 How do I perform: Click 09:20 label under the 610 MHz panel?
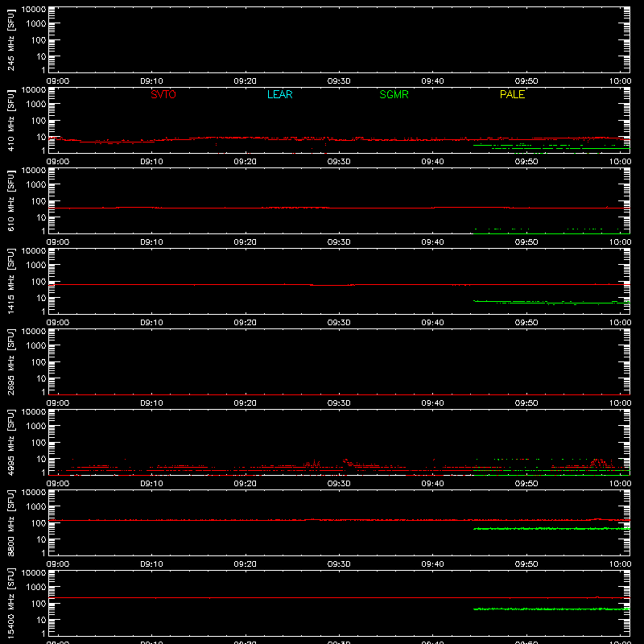pos(246,242)
